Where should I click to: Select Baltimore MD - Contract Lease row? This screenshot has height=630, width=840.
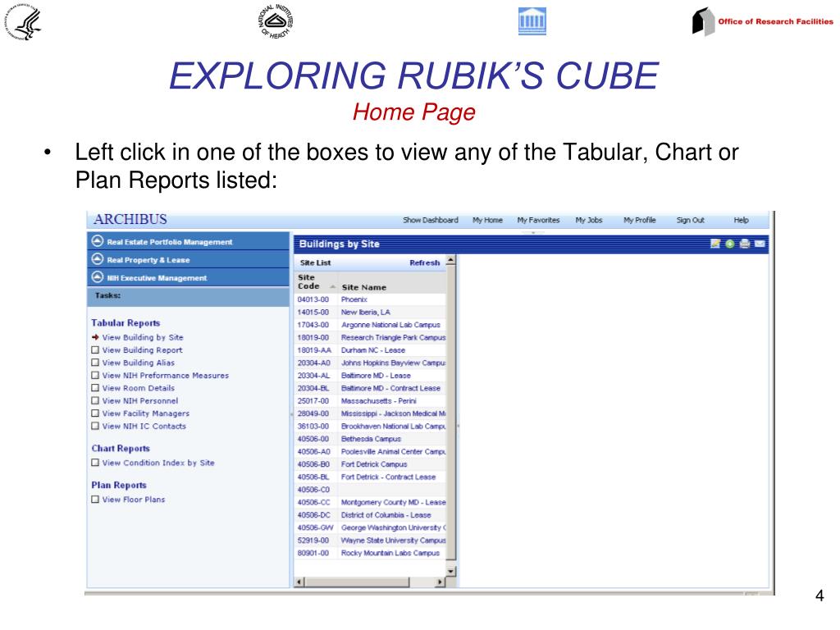(370, 388)
